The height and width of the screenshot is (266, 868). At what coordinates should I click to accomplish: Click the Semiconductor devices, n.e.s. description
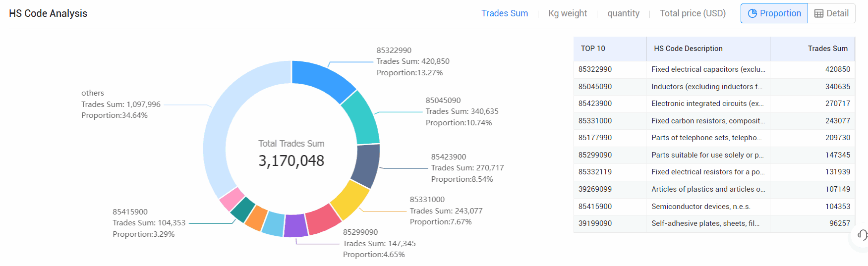pos(700,207)
